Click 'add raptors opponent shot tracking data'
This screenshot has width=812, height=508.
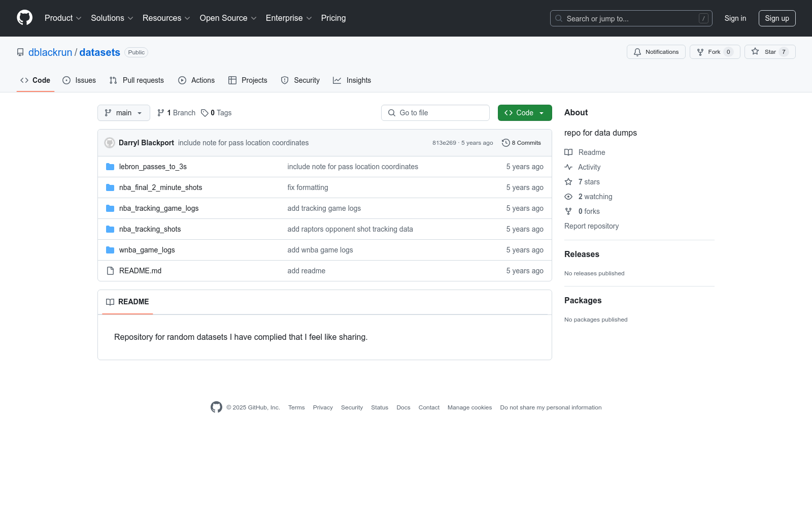click(x=350, y=229)
